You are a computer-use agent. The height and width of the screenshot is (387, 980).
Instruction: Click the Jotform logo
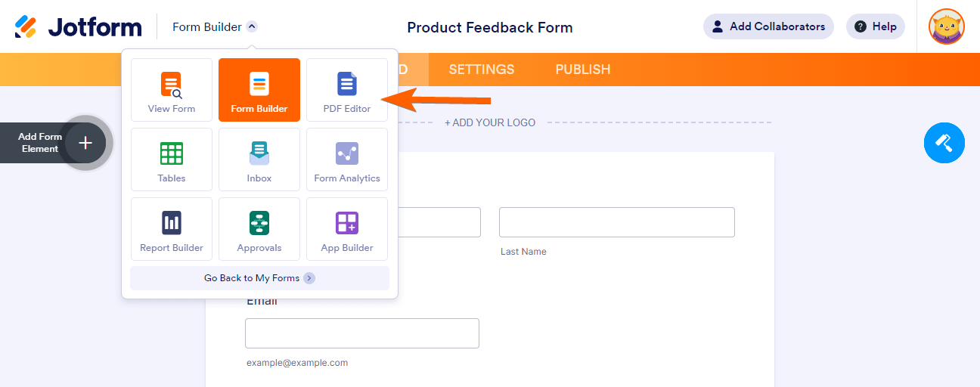pos(79,27)
